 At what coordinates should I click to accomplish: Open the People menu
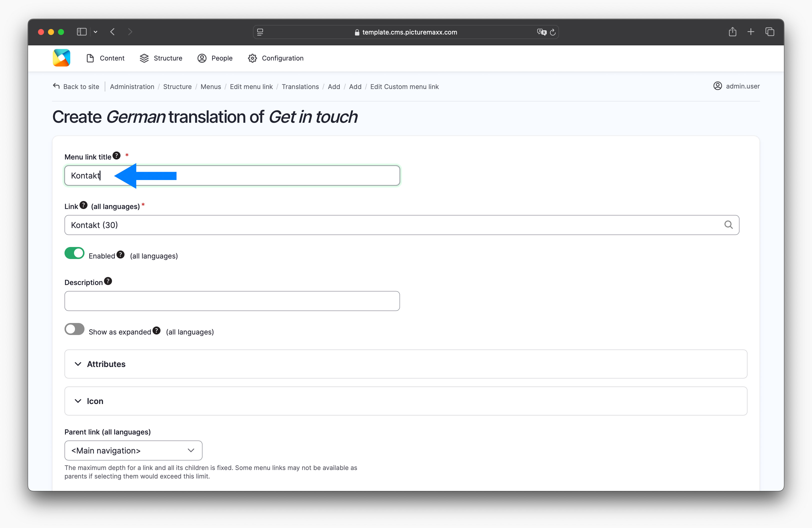tap(215, 58)
